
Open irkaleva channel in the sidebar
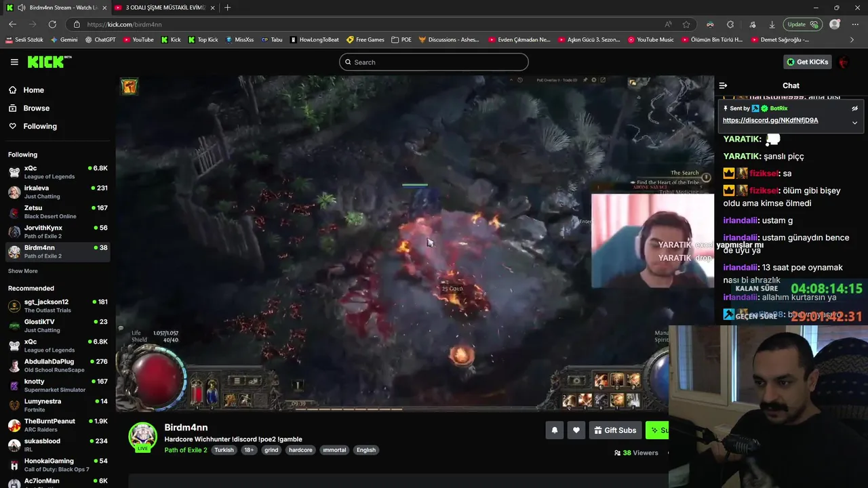pyautogui.click(x=58, y=192)
